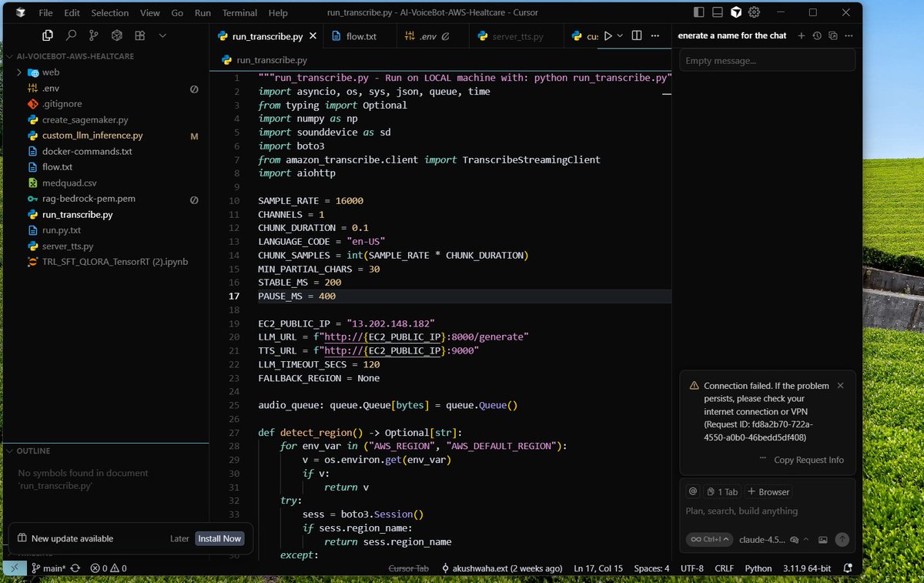Screen dimensions: 924x583
Task: Click the send message arrow button
Action: pyautogui.click(x=842, y=540)
